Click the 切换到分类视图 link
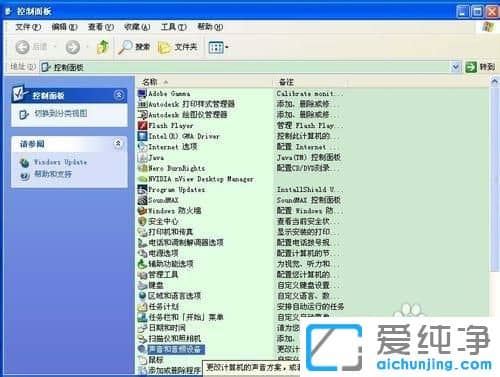Screen dimensions: 500x377 coord(61,114)
